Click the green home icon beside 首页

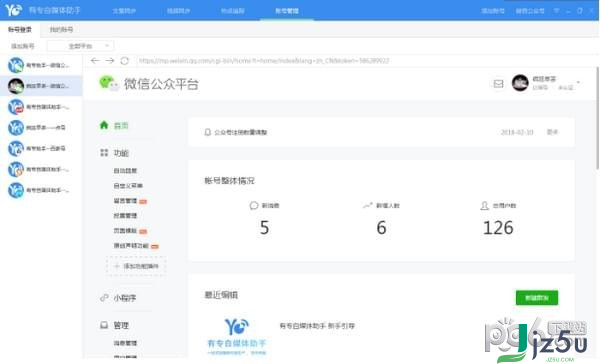point(104,125)
